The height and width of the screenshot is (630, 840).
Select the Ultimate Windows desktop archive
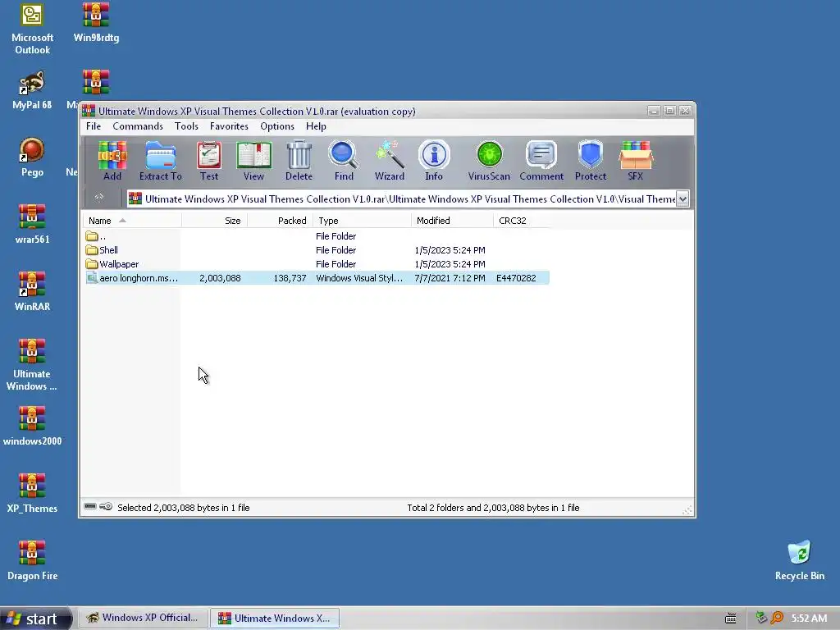click(x=32, y=365)
